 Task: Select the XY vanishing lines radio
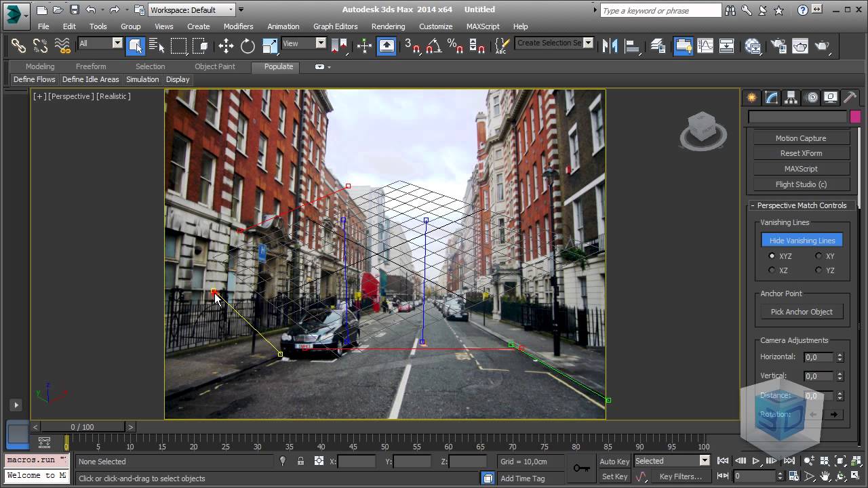pos(818,256)
